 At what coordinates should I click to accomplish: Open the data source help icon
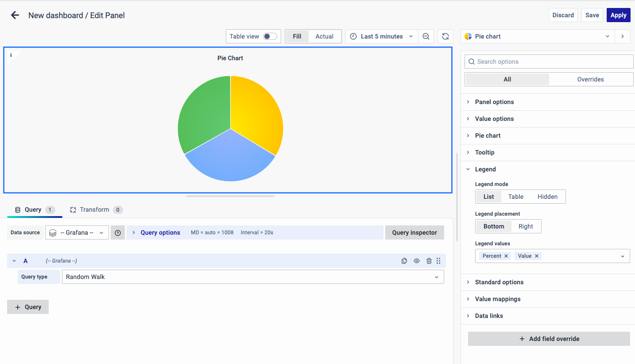click(x=117, y=232)
